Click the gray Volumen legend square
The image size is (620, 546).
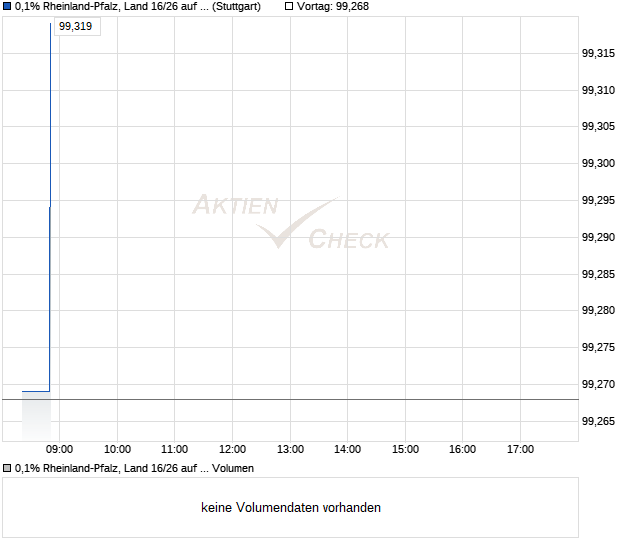[x=7, y=469]
